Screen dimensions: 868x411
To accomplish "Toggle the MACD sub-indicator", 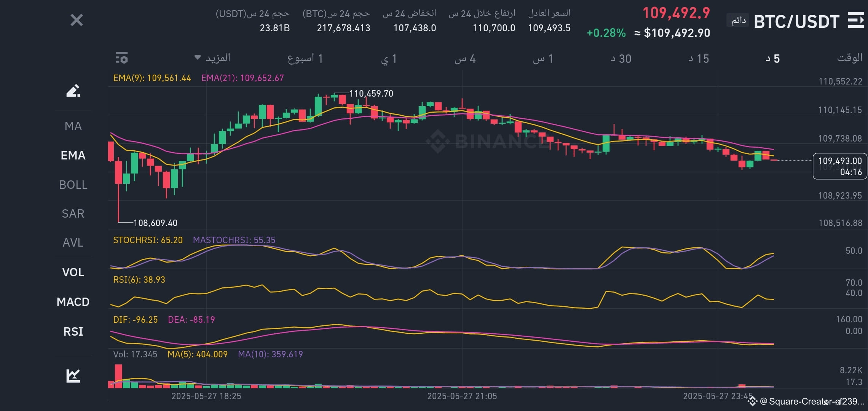I will [73, 302].
